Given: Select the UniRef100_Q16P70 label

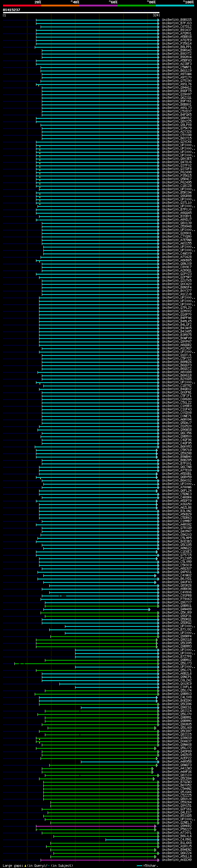Looking at the screenshot, I should point(177,314).
